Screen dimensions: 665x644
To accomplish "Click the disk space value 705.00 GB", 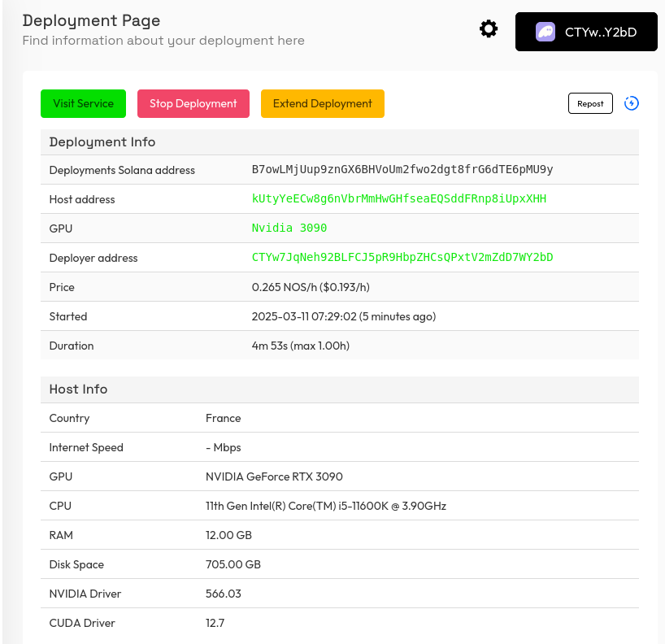I will [233, 564].
